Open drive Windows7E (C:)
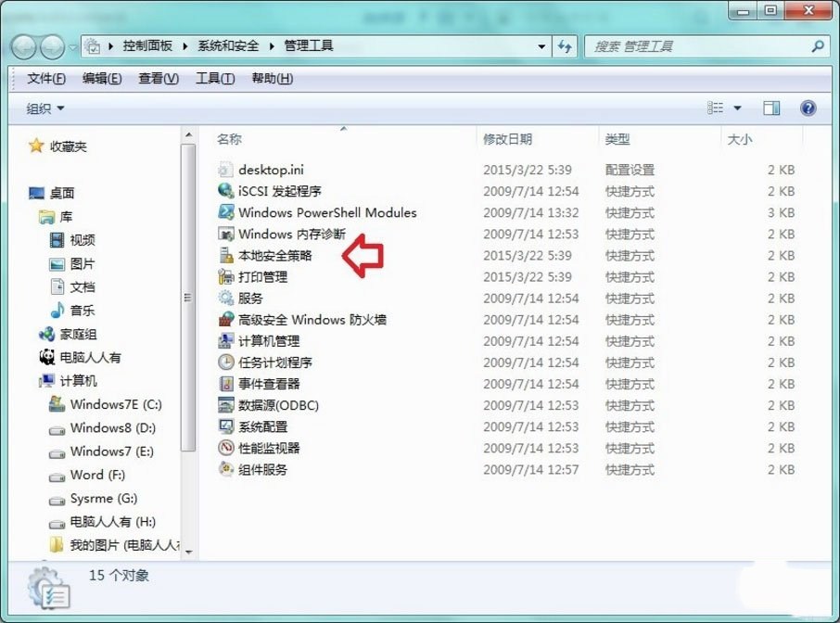The height and width of the screenshot is (623, 840). [x=106, y=404]
